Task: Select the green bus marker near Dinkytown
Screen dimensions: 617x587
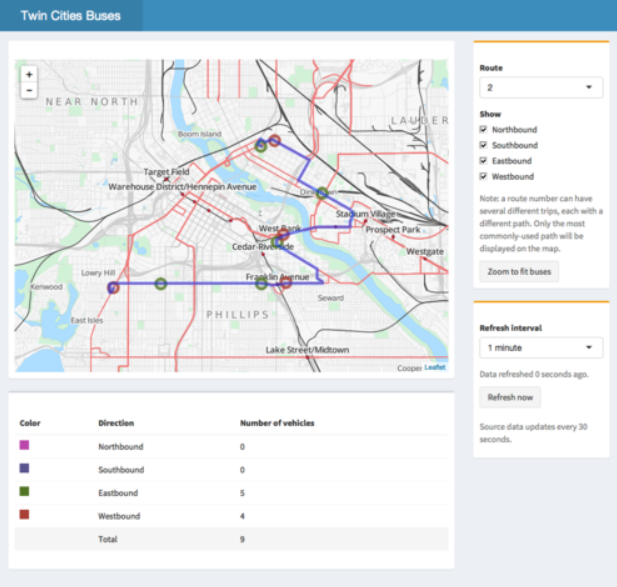Action: pyautogui.click(x=322, y=193)
